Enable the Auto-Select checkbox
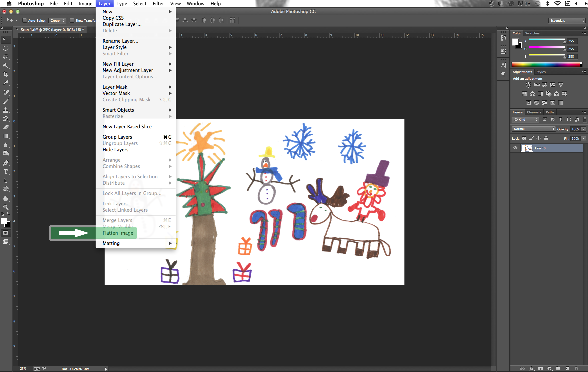This screenshot has width=588, height=372. 25,20
